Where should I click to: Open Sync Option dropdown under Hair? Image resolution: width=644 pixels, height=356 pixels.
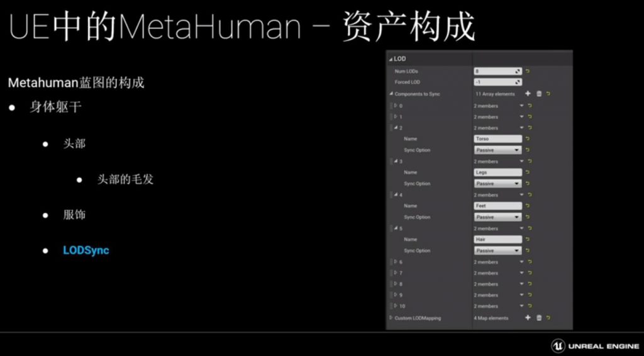point(498,250)
